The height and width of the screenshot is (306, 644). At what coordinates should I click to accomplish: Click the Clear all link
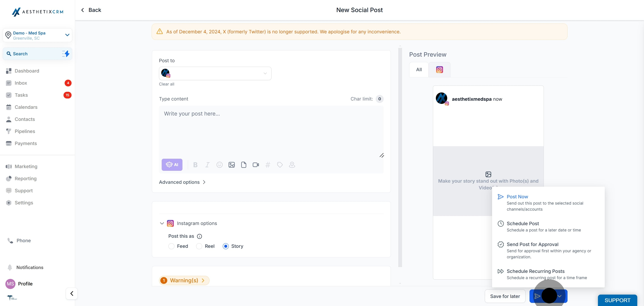[x=167, y=84]
